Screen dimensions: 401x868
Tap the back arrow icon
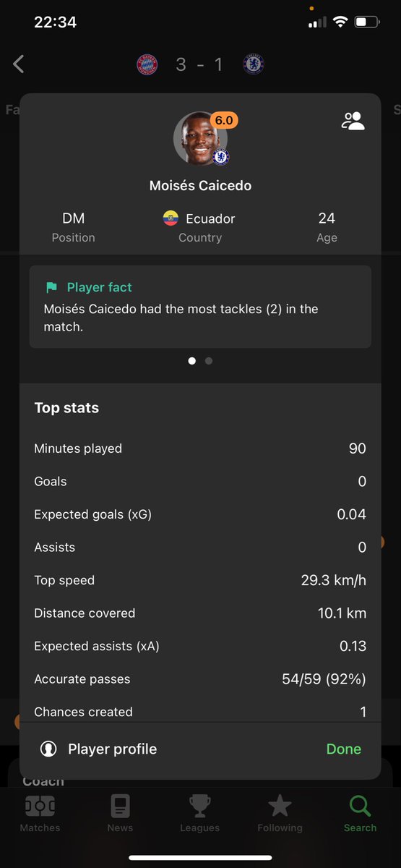[x=19, y=64]
